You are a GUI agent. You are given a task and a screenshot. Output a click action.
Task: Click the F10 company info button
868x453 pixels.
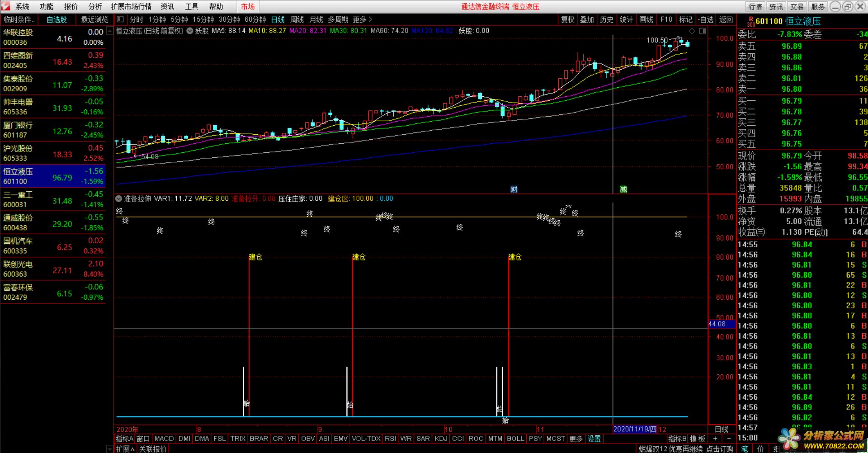point(666,19)
